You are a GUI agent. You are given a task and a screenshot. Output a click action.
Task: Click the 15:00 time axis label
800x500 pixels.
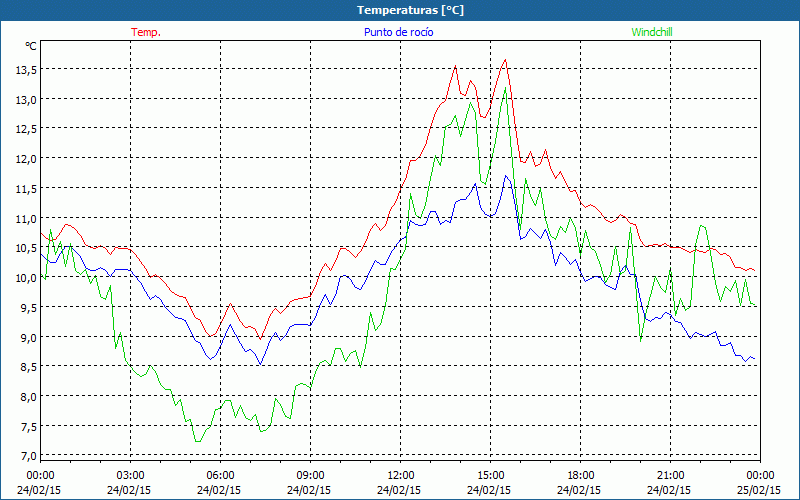point(490,476)
